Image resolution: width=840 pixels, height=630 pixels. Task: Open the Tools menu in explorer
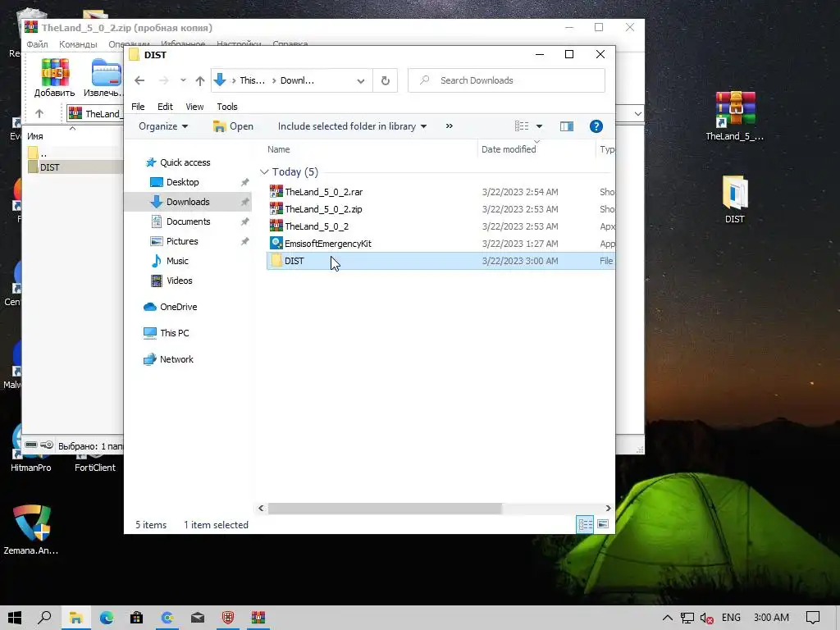pos(227,107)
